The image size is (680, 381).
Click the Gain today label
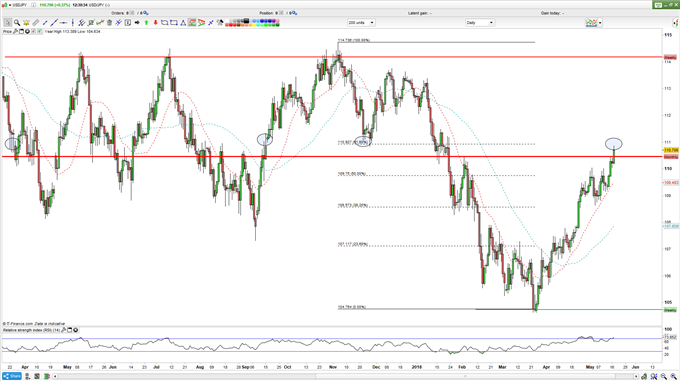552,13
